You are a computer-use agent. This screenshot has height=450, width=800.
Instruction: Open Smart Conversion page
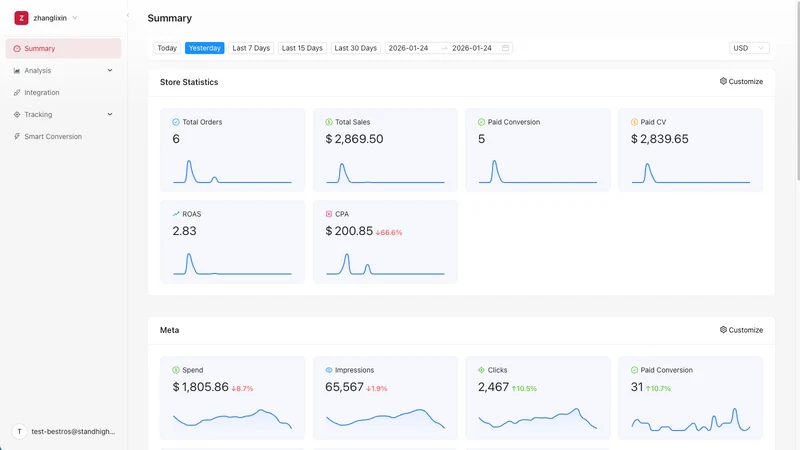coord(64,136)
